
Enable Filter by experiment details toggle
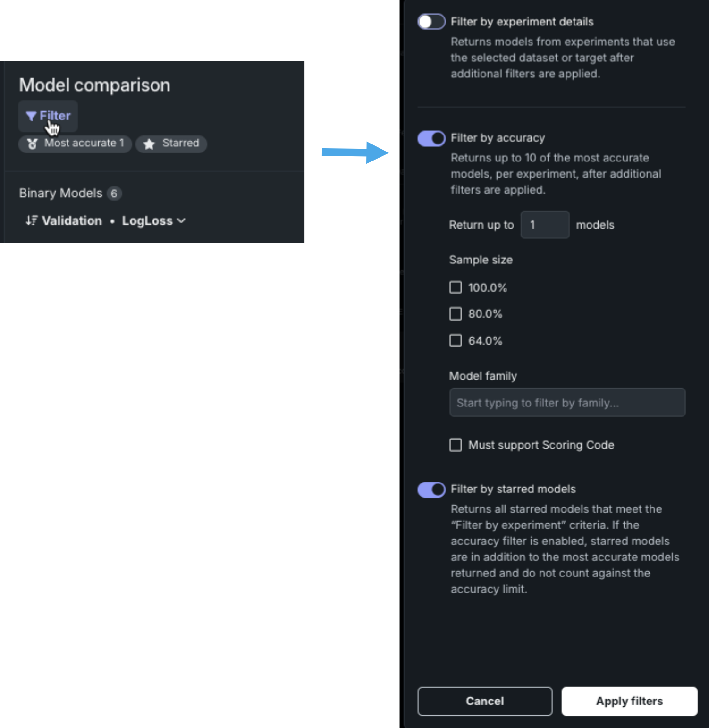click(x=431, y=22)
